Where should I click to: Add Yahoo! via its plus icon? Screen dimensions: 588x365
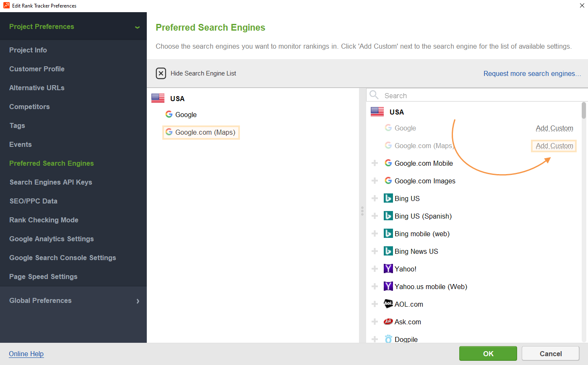click(x=375, y=269)
